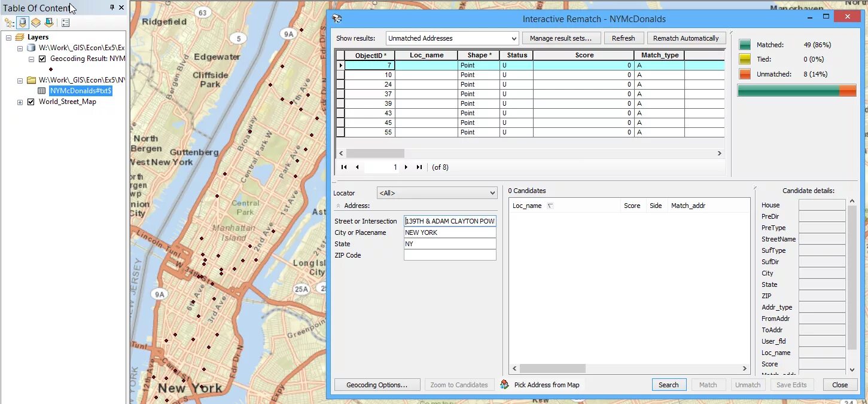Go to previous record in table navigator

click(357, 167)
